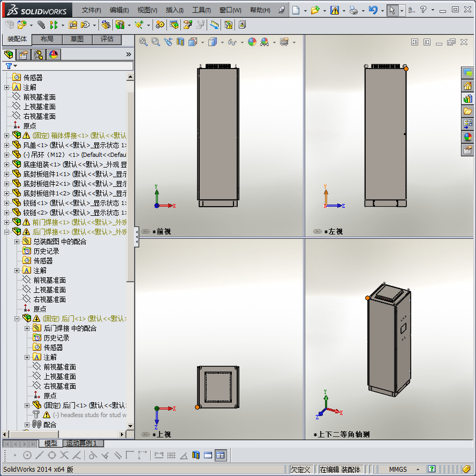The image size is (476, 476).
Task: Open the 视图(V) menu
Action: (147, 10)
